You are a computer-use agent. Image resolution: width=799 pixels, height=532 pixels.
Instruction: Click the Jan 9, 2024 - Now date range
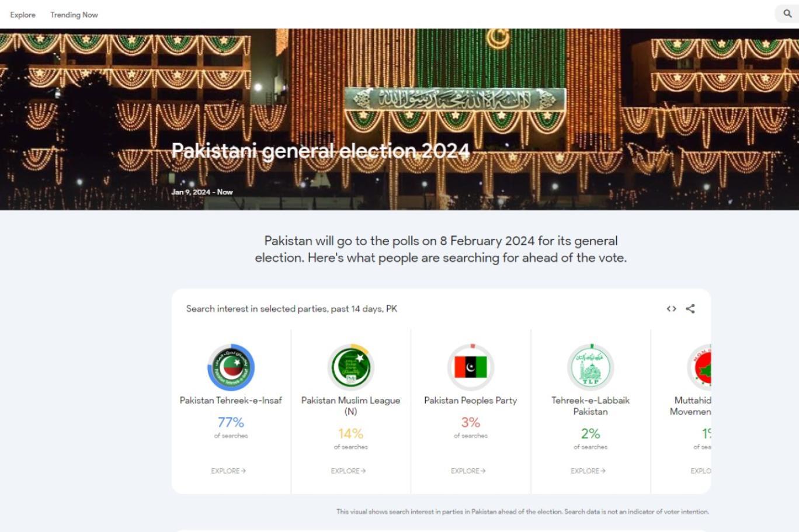pyautogui.click(x=202, y=191)
